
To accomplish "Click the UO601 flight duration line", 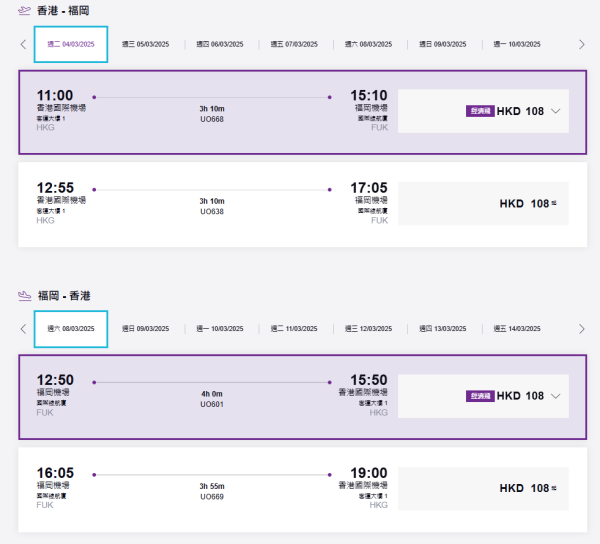I will pyautogui.click(x=211, y=382).
